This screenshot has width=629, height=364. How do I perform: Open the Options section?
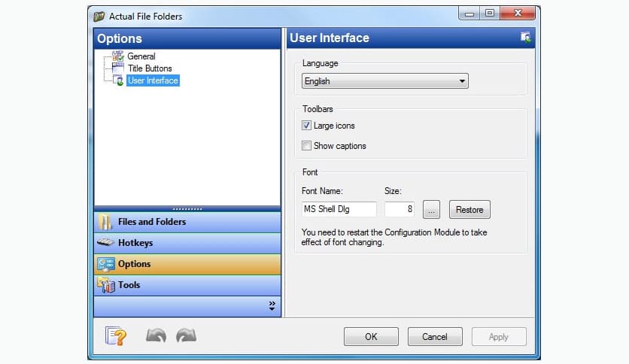point(187,264)
